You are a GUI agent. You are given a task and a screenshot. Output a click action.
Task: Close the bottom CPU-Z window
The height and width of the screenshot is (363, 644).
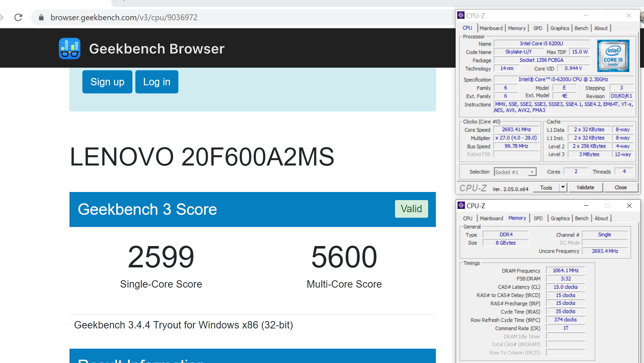click(x=629, y=206)
